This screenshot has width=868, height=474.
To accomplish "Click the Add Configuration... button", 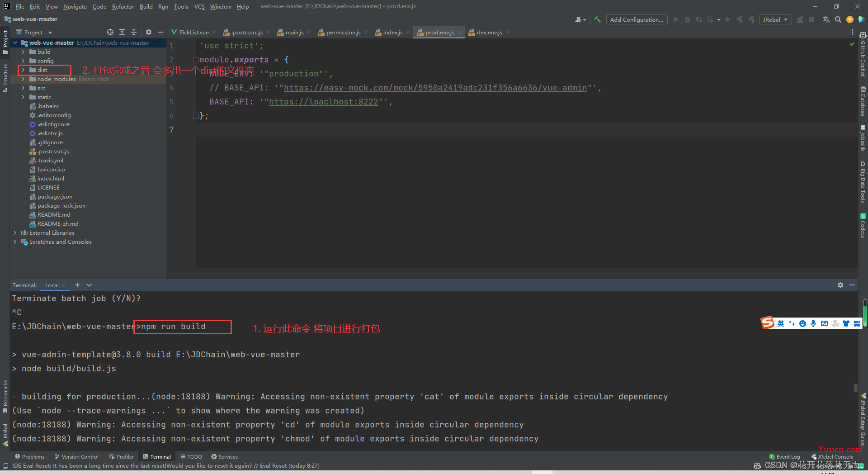I will coord(637,19).
